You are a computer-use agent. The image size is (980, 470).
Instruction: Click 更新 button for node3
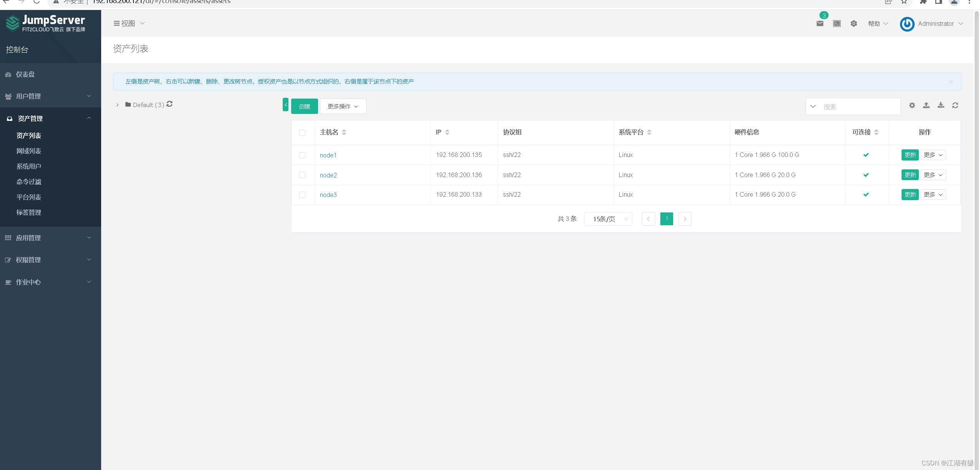click(910, 194)
